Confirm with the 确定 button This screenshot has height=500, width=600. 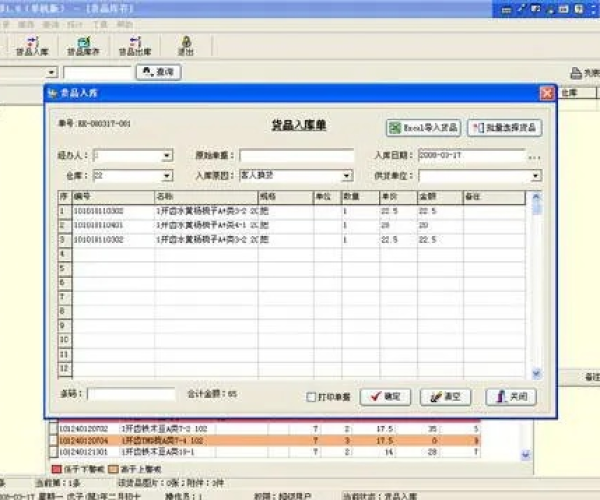coord(385,397)
